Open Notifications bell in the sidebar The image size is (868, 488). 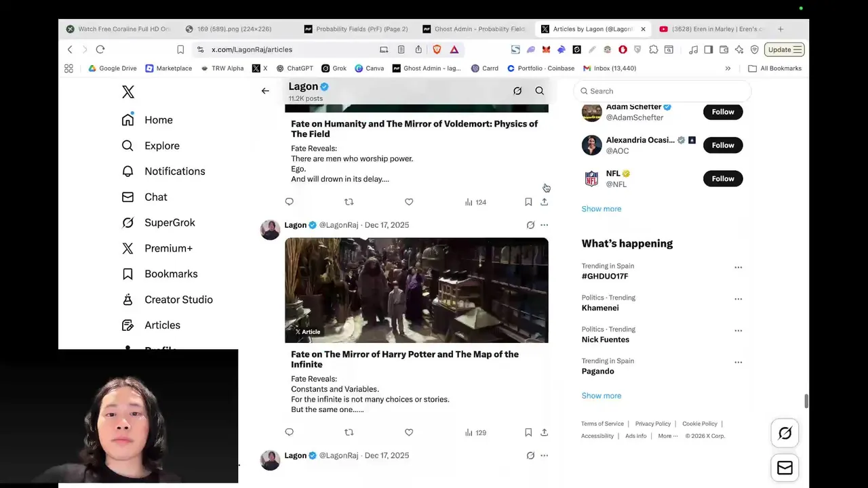pos(127,171)
